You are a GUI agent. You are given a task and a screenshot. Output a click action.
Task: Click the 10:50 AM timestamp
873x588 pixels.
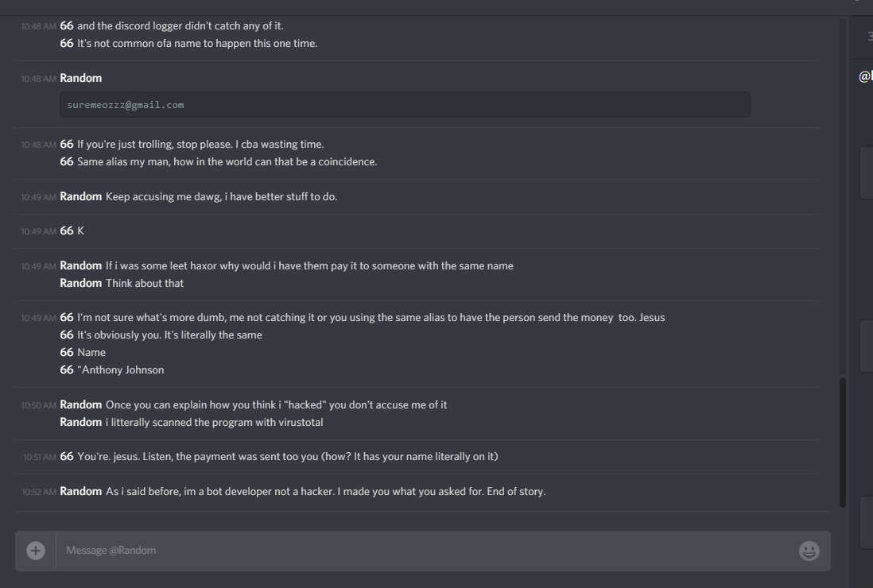tap(39, 405)
